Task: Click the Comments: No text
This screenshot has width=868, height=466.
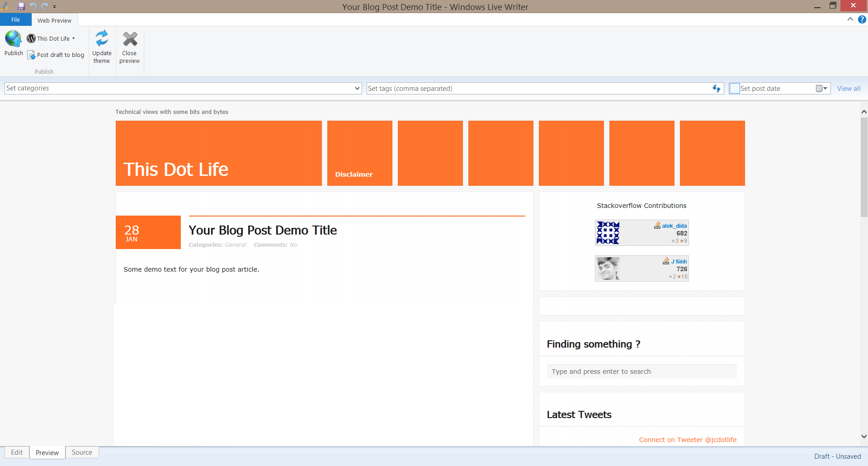Action: pos(275,245)
